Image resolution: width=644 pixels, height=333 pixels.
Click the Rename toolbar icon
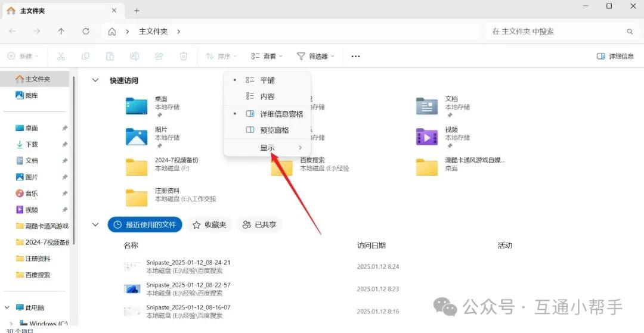point(134,56)
